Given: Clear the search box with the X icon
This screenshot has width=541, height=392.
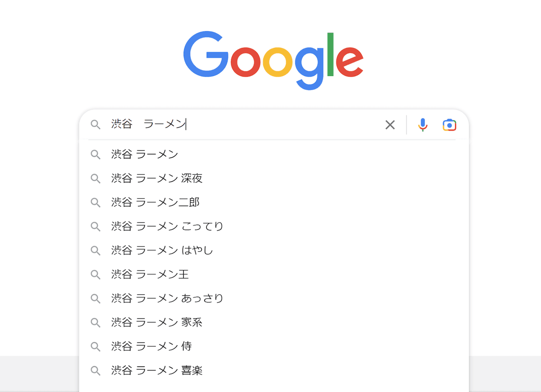Looking at the screenshot, I should click(390, 125).
